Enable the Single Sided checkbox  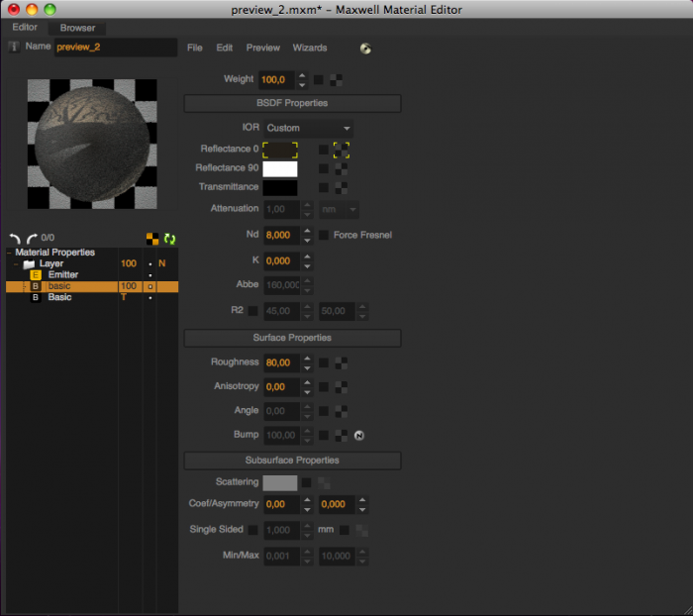coord(252,530)
